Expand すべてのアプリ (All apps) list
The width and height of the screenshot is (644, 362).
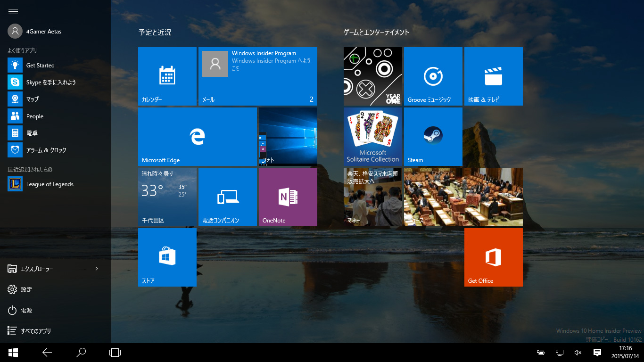pyautogui.click(x=35, y=331)
